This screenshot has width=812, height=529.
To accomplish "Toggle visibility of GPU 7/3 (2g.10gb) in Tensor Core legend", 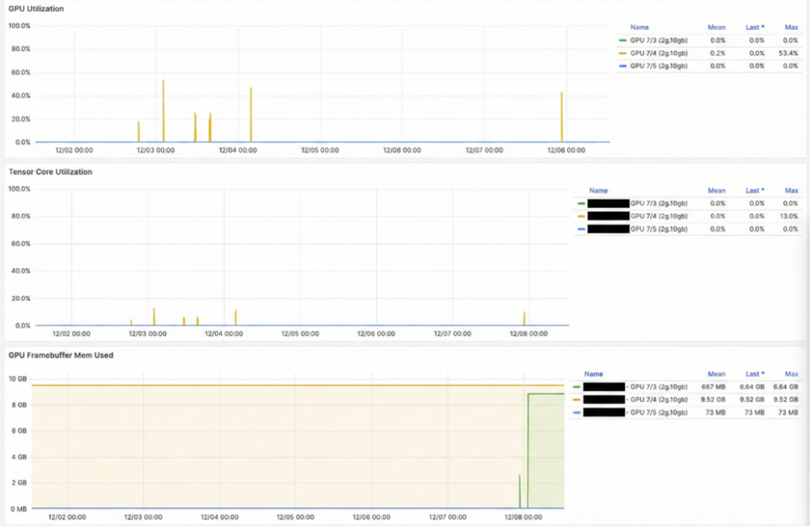I will pos(658,203).
